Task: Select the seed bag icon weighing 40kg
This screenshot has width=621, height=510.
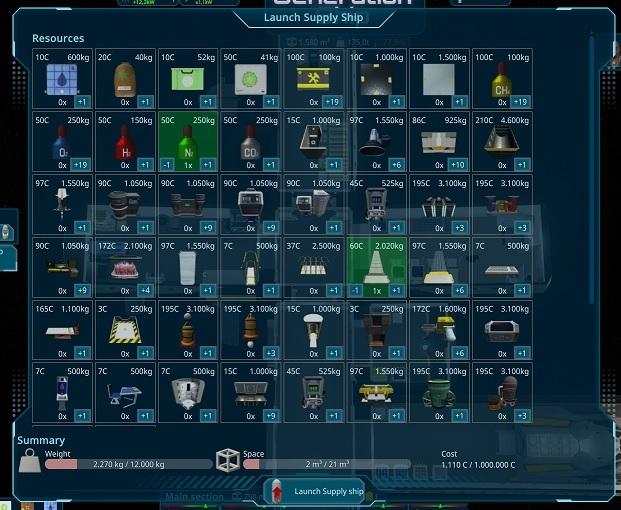Action: click(125, 80)
